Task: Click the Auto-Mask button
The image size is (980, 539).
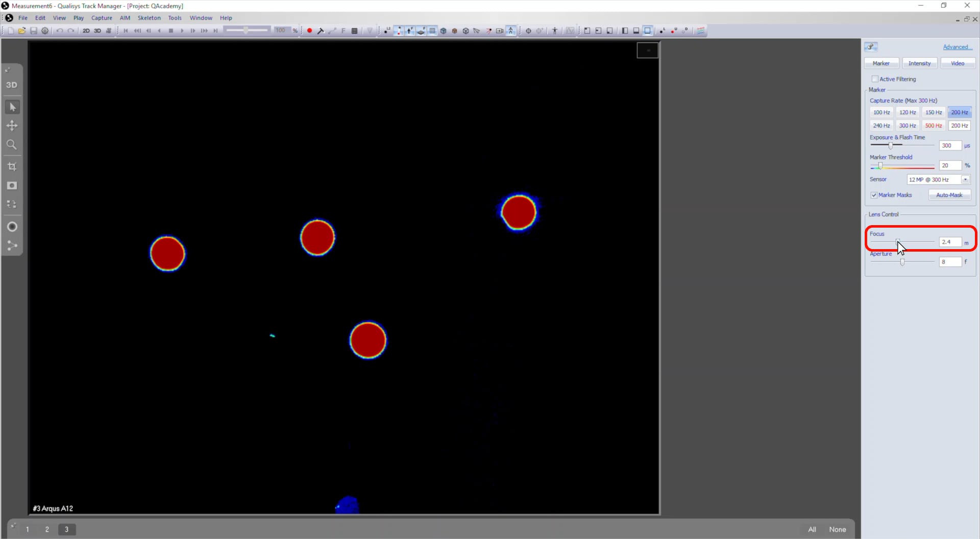Action: coord(949,195)
